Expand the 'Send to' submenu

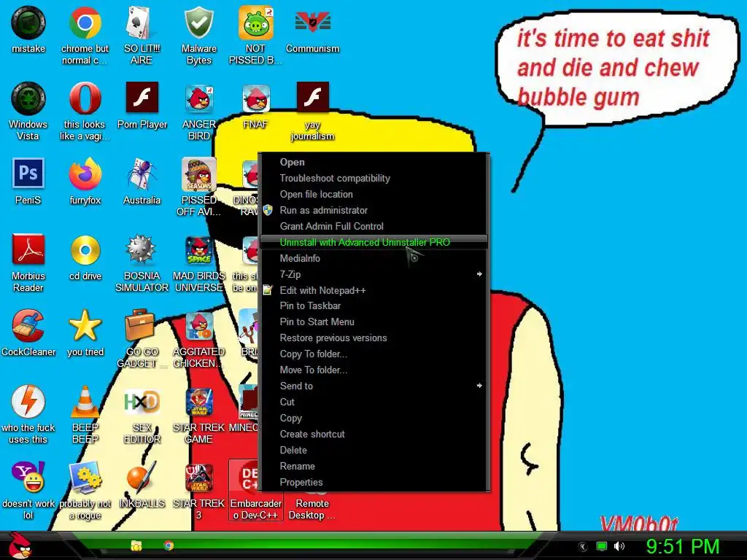(x=374, y=386)
